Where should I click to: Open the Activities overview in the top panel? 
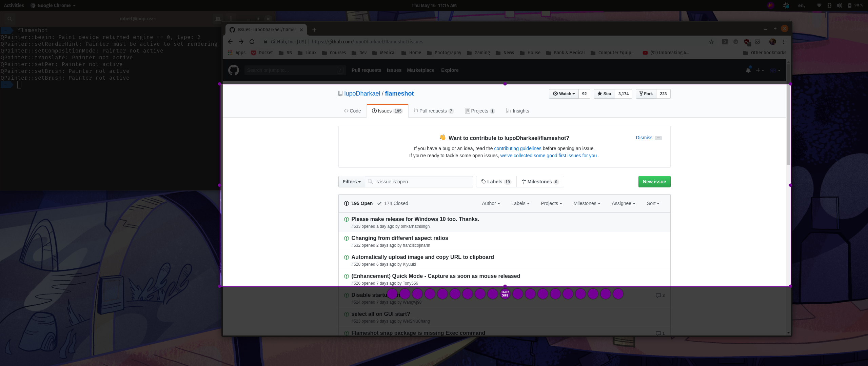coord(14,5)
